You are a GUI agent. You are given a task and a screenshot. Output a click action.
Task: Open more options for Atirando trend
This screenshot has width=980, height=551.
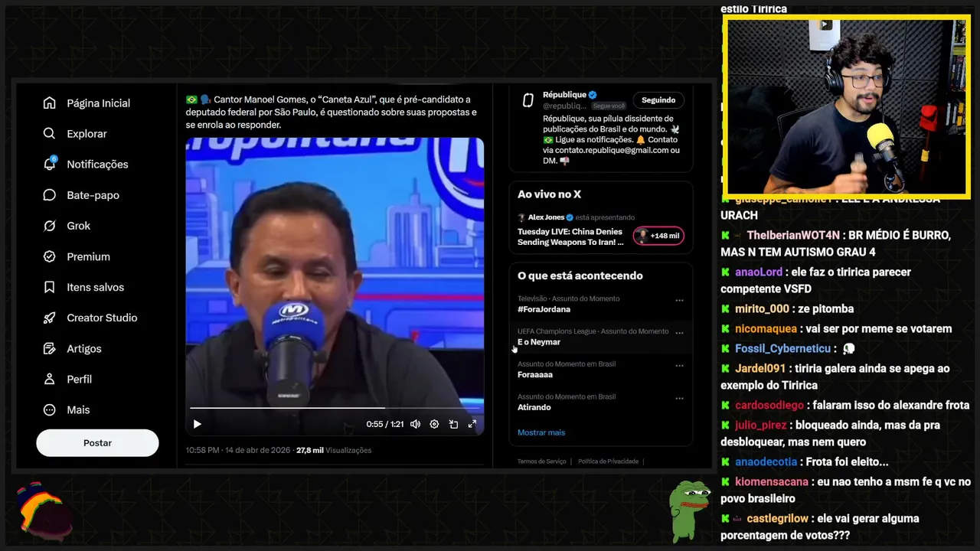tap(679, 399)
